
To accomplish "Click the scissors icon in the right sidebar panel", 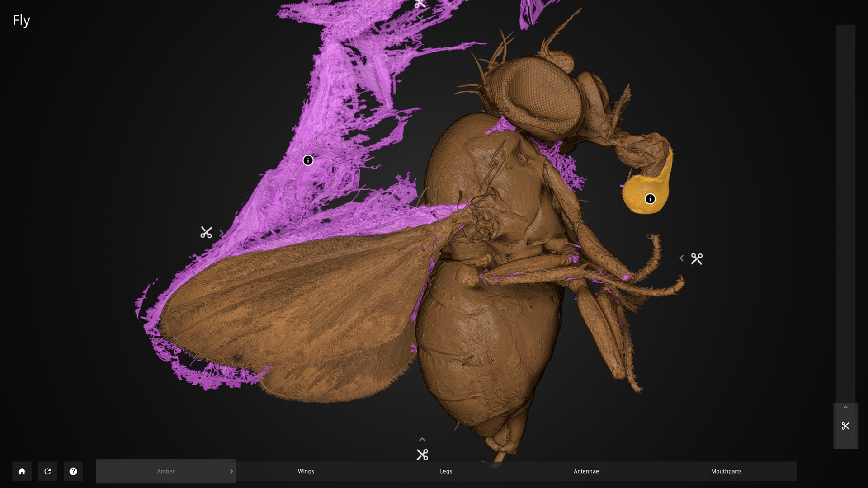I will pyautogui.click(x=845, y=426).
